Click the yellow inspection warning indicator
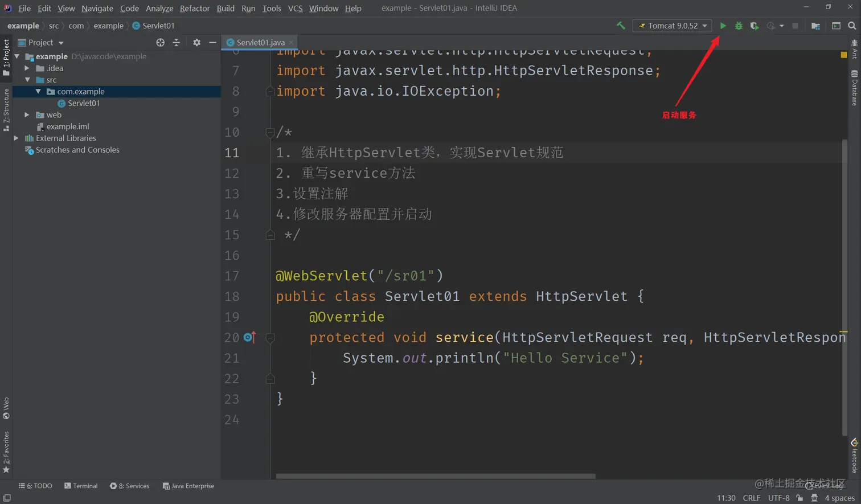The image size is (861, 504). click(844, 55)
